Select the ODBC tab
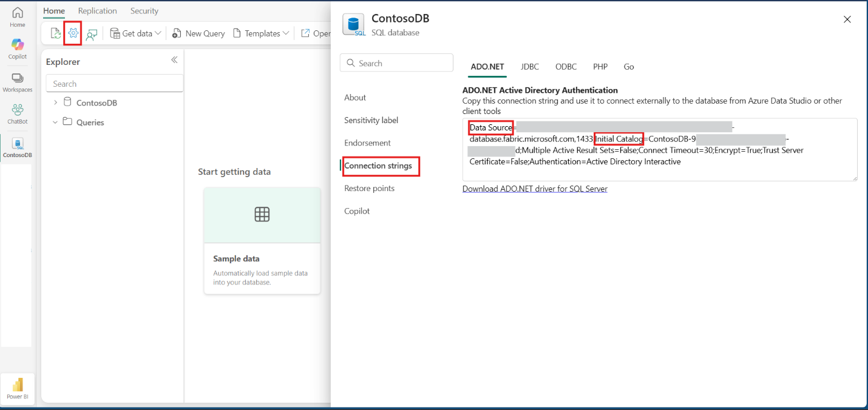Image resolution: width=868 pixels, height=410 pixels. tap(566, 67)
